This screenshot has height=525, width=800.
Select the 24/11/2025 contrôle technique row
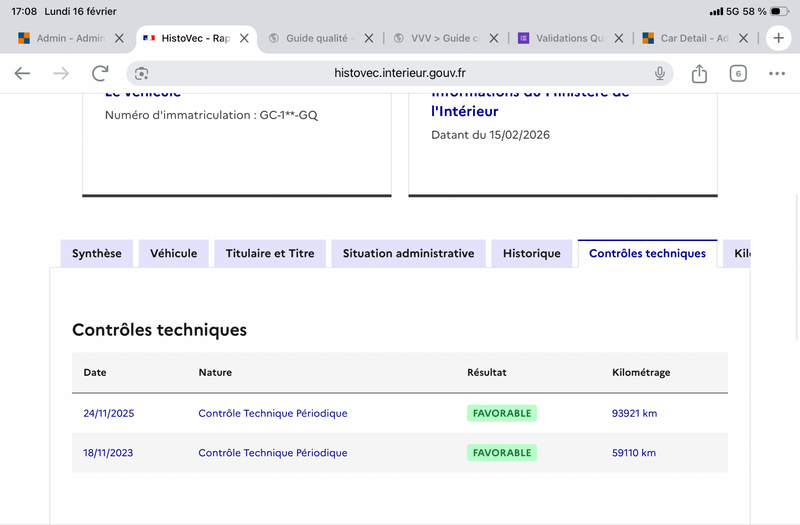400,413
